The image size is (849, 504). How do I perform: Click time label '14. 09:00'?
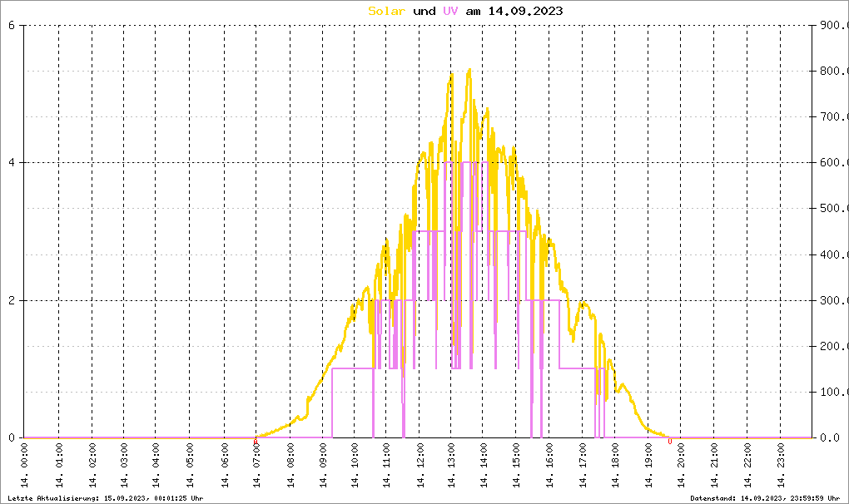323,466
